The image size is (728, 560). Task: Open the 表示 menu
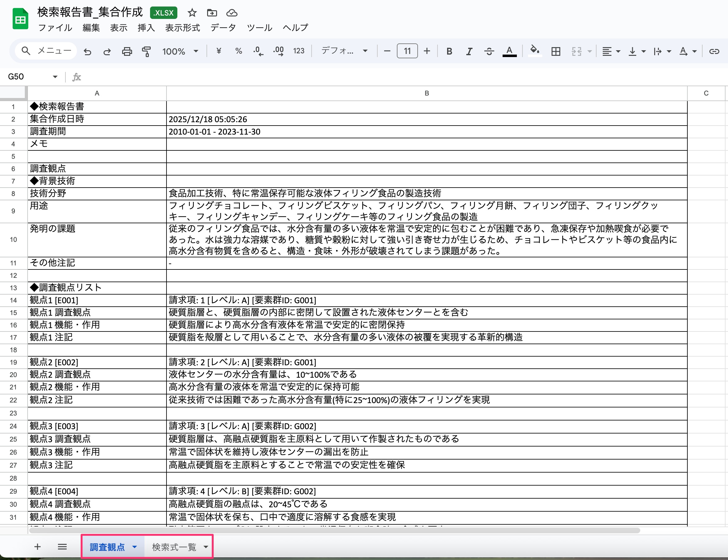pos(119,28)
